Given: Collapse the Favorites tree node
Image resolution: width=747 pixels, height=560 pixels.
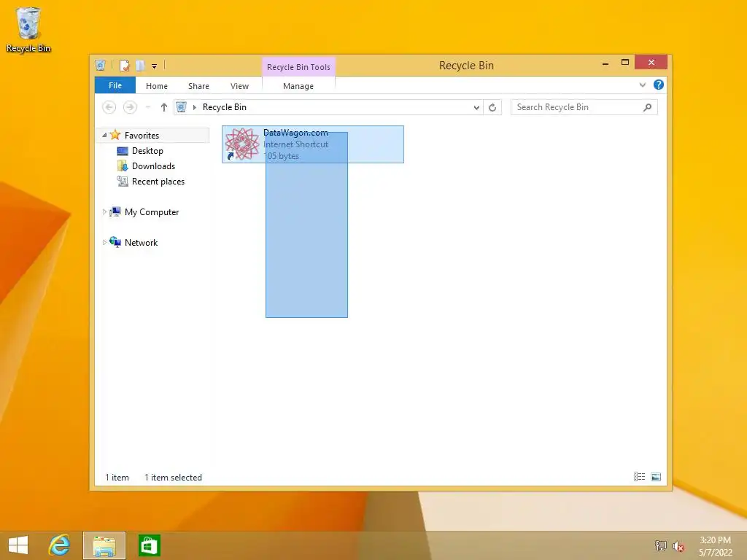Looking at the screenshot, I should [x=104, y=135].
